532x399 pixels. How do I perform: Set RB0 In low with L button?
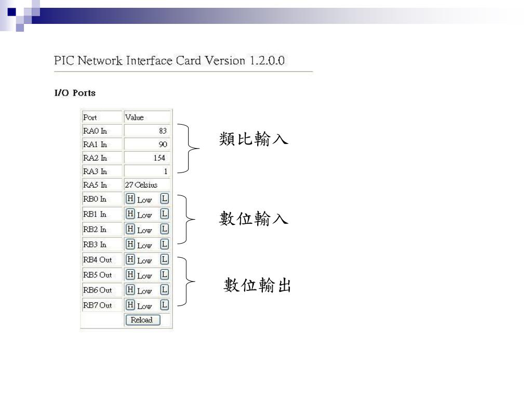click(x=165, y=198)
